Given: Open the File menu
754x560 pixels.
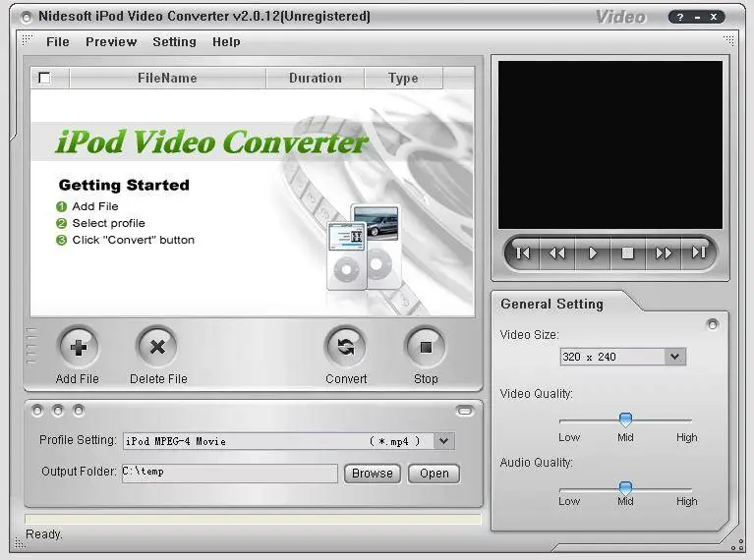Looking at the screenshot, I should tap(58, 42).
